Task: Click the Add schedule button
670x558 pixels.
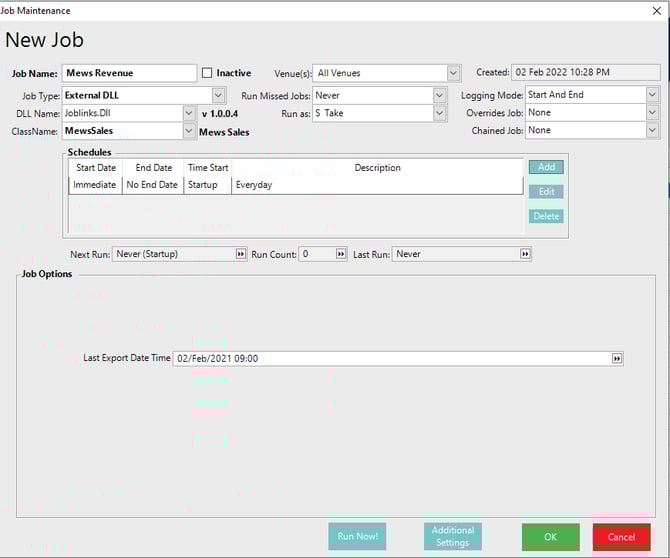Action: [546, 167]
